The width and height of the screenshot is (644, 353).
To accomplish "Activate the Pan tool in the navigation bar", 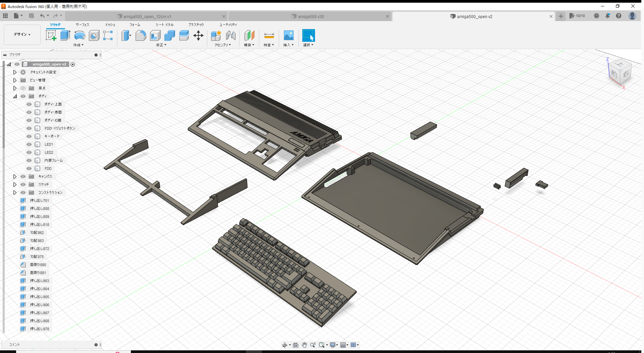I will click(x=304, y=345).
